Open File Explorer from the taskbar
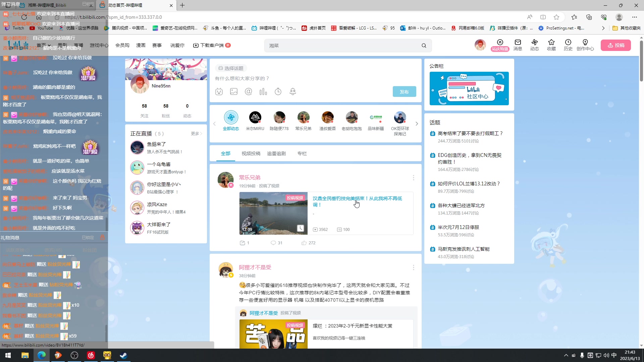This screenshot has height=362, width=644. pos(25,355)
